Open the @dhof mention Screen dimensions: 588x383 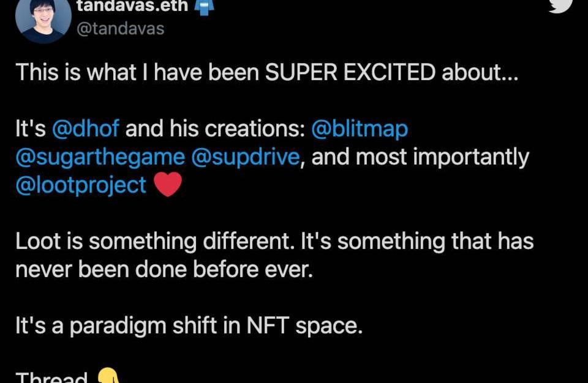(86, 129)
